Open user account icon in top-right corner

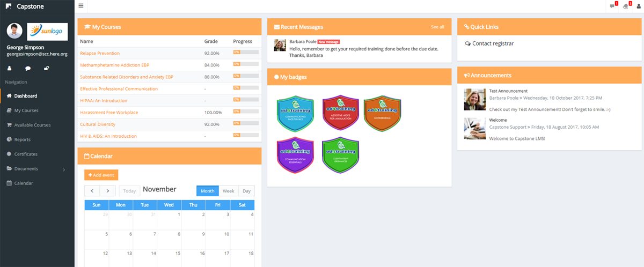[x=639, y=6]
